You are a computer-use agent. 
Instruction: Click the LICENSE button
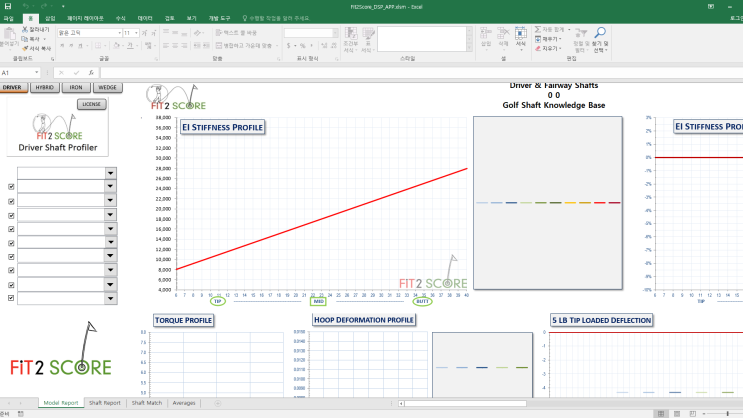91,104
